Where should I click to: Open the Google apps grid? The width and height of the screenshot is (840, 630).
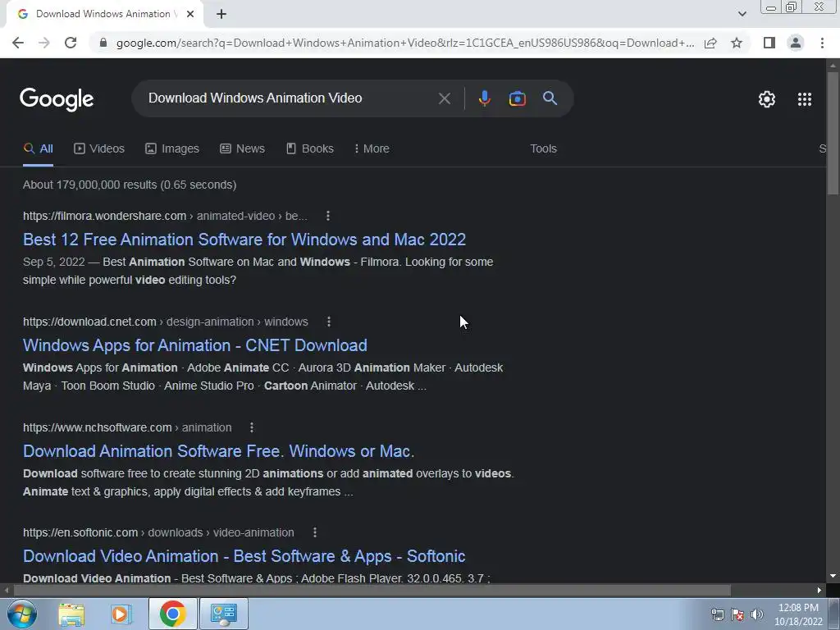pos(805,99)
